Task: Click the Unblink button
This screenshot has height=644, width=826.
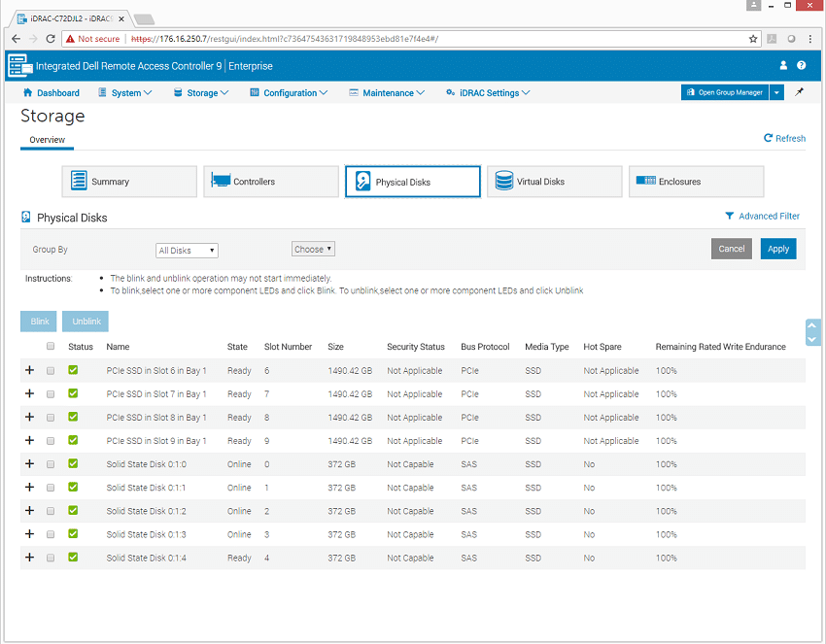Action: [86, 322]
